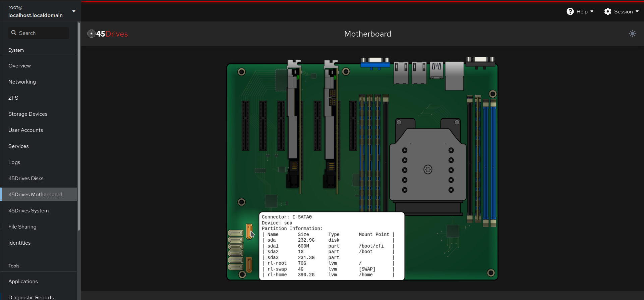Click the "[SWAP]" mount point text
This screenshot has width=644, height=300.
click(367, 269)
